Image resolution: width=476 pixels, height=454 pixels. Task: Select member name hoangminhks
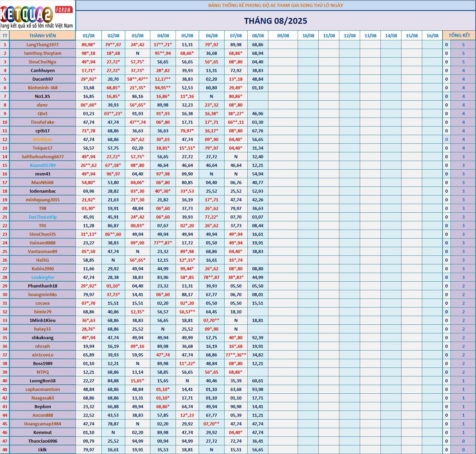(x=42, y=294)
